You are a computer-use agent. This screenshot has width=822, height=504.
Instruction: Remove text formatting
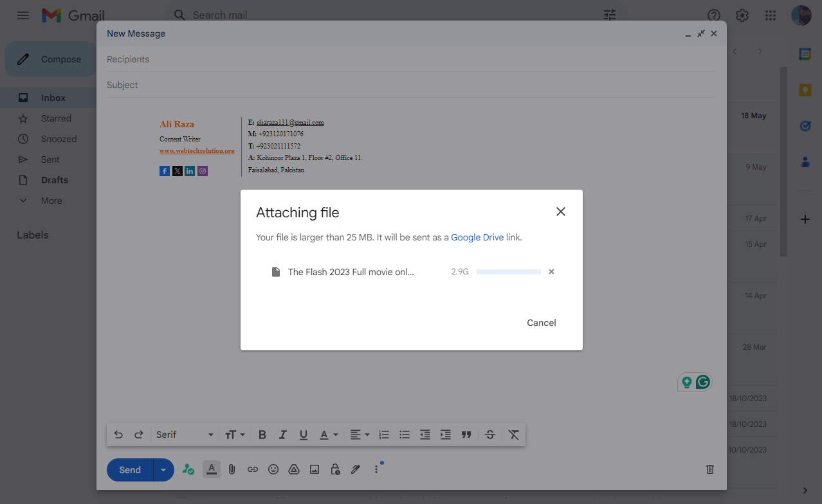point(513,435)
